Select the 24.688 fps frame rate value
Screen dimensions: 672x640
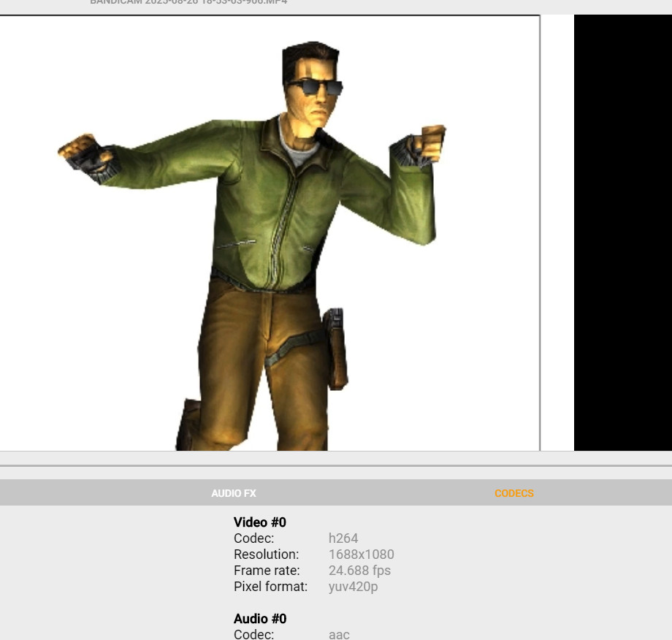(x=359, y=571)
